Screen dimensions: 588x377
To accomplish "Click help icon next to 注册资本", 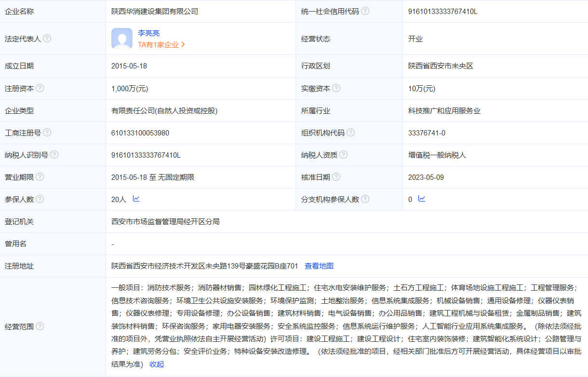I will click(x=40, y=88).
